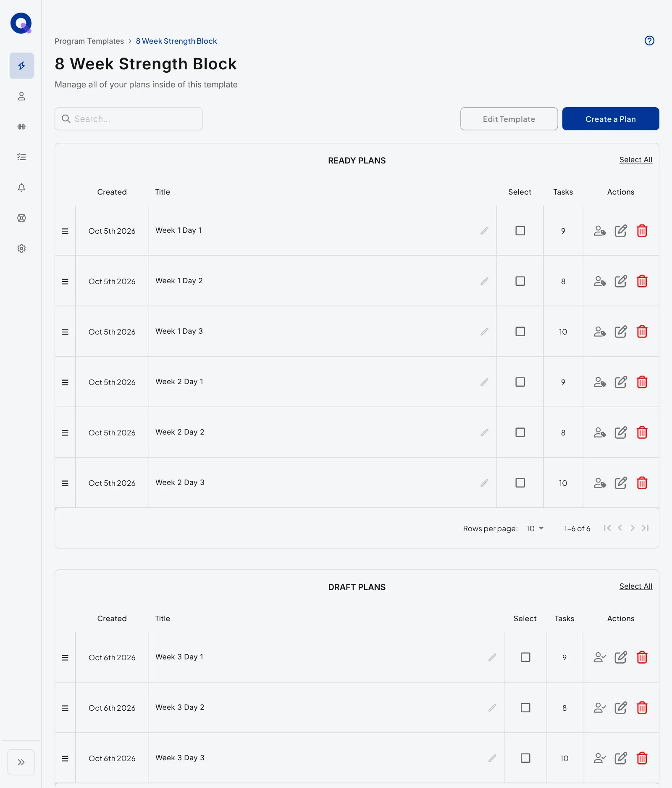The width and height of the screenshot is (672, 788).
Task: Select the Week 3 Day 1 checkbox
Action: 525,657
